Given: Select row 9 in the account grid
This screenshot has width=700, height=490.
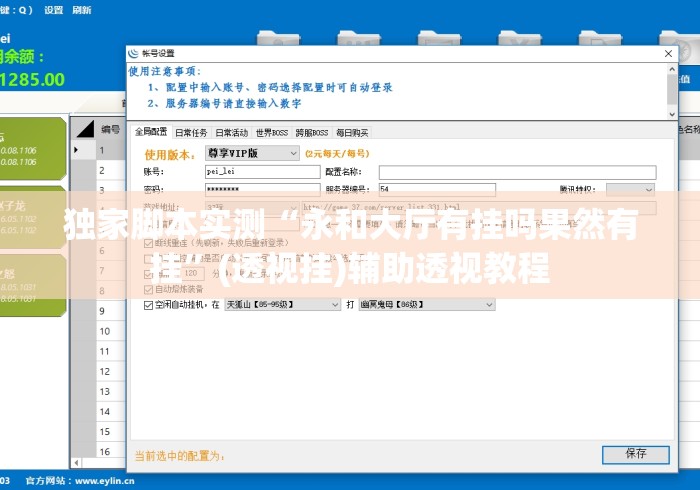Looking at the screenshot, I should pyautogui.click(x=111, y=311).
